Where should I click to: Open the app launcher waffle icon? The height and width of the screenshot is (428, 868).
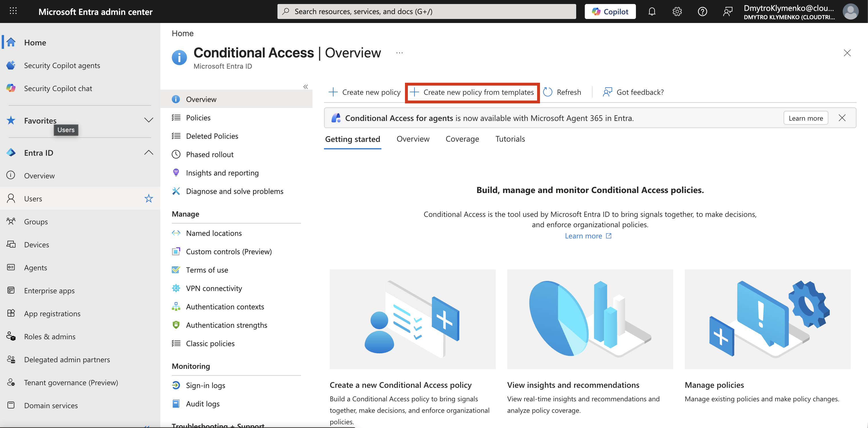[x=13, y=11]
